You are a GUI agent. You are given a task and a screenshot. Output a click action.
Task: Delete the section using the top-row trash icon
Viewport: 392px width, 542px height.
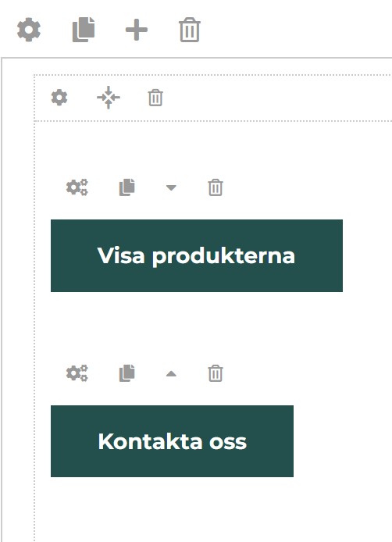click(190, 30)
